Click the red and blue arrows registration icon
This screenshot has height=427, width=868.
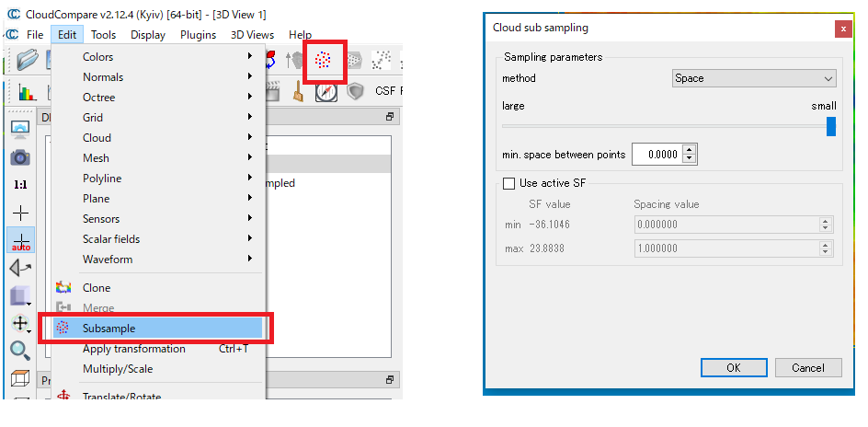tap(270, 59)
